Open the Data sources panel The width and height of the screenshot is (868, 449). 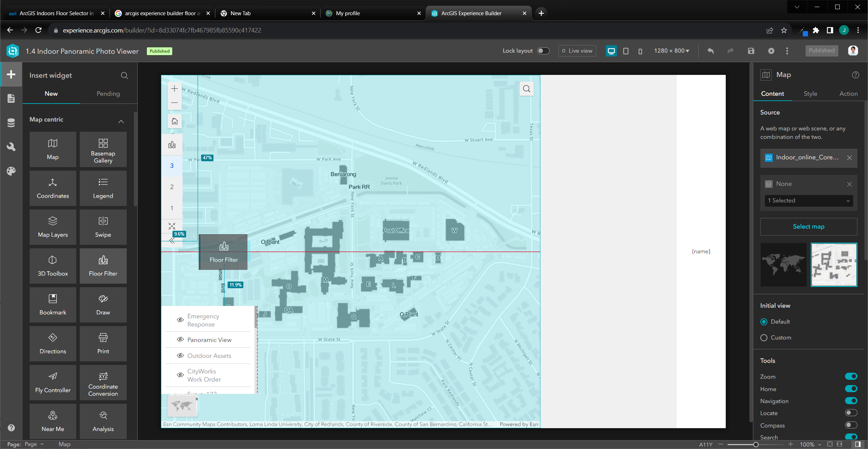coord(11,123)
